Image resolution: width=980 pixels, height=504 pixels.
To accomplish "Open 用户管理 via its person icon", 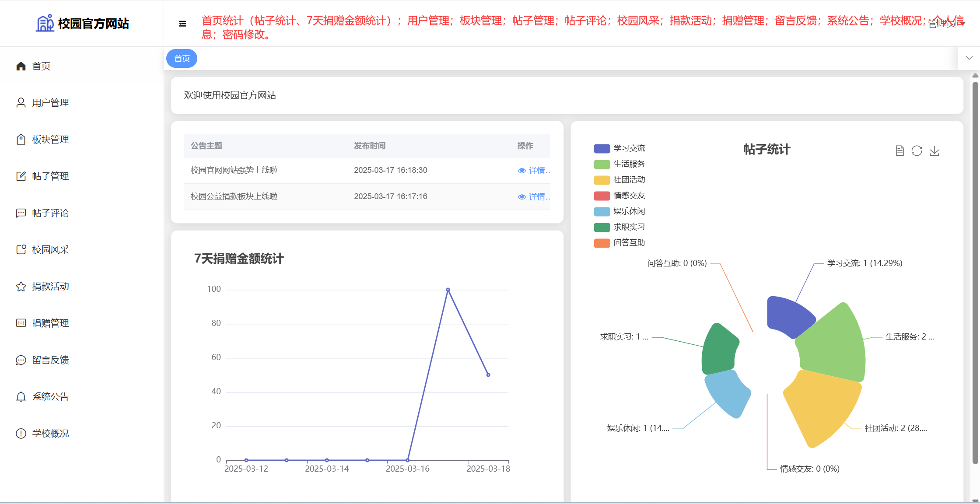I will (x=21, y=103).
